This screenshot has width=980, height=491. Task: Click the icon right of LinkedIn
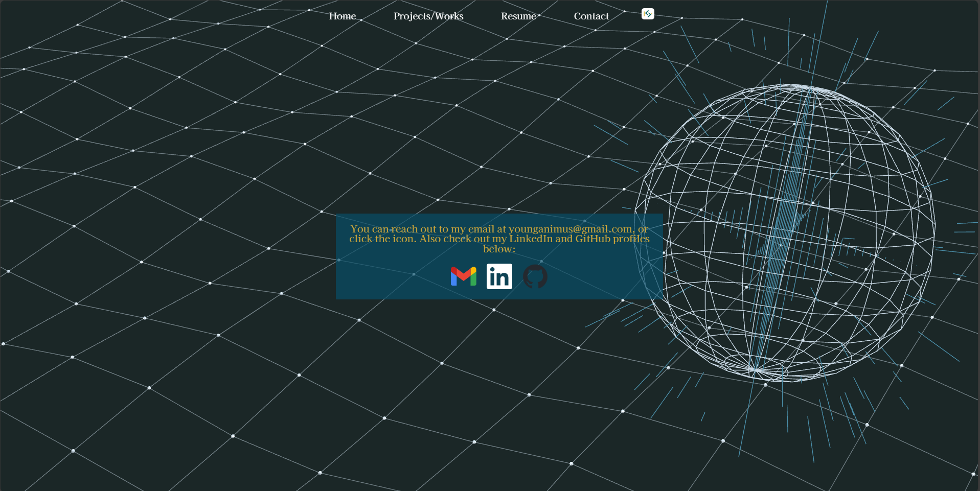535,276
